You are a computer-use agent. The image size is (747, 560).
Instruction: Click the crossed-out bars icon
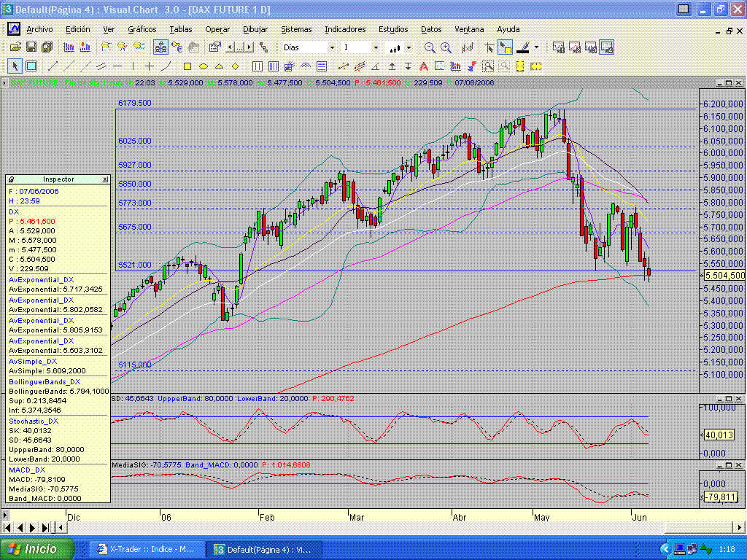tap(468, 47)
